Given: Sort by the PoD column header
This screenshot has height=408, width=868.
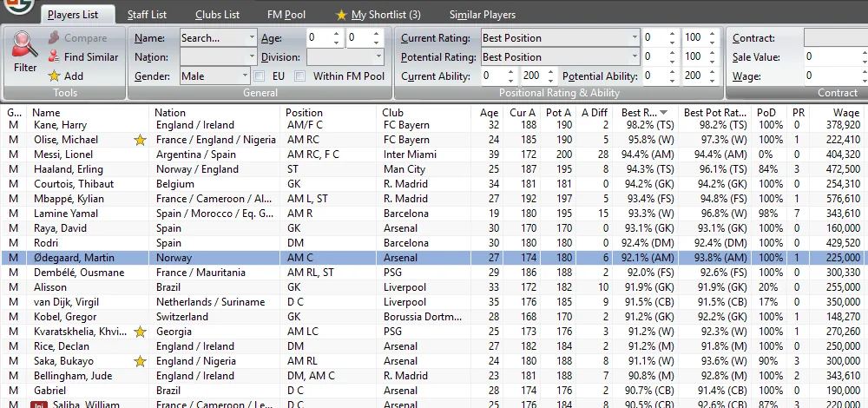Looking at the screenshot, I should coord(770,112).
